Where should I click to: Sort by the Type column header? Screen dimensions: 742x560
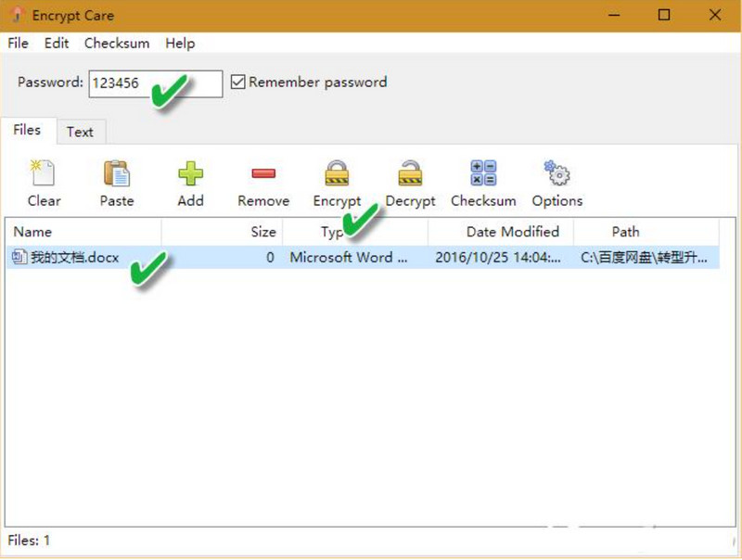point(355,232)
